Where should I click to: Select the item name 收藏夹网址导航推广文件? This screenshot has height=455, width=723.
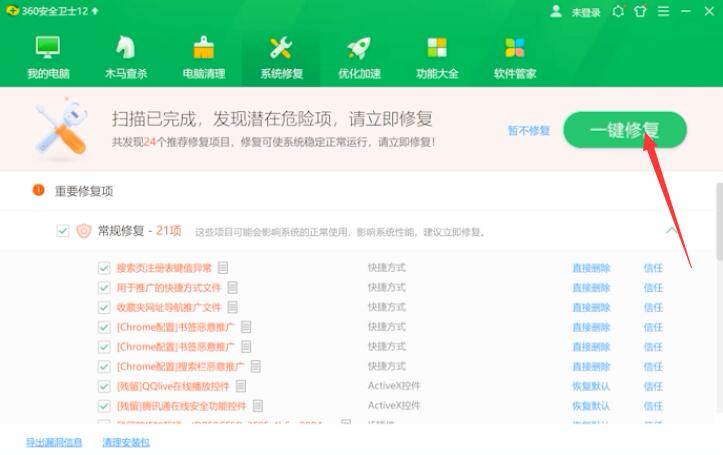point(169,307)
